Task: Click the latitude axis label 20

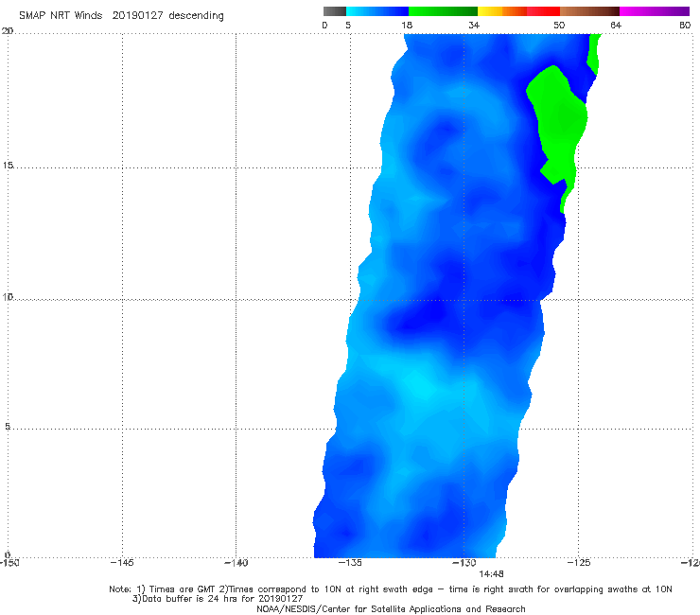Action: (x=8, y=30)
